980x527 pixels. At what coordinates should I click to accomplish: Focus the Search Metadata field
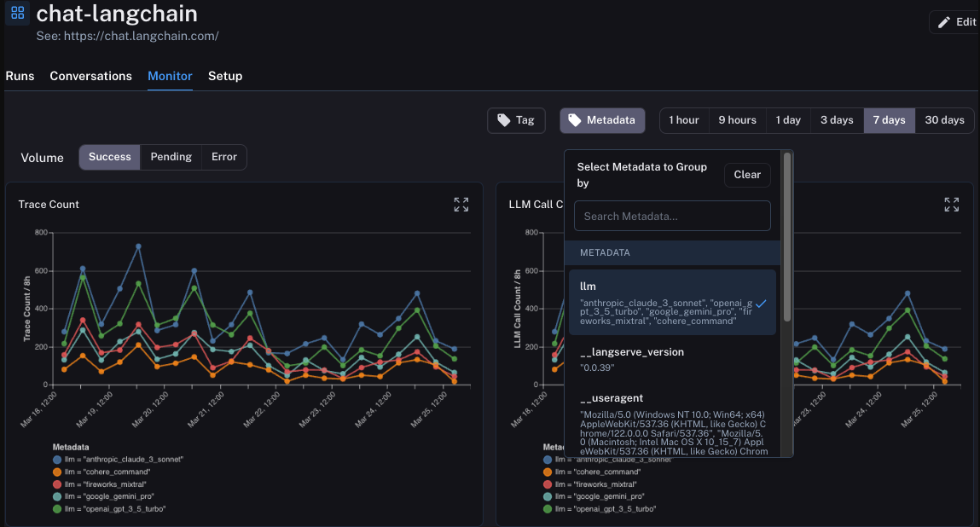pos(672,217)
